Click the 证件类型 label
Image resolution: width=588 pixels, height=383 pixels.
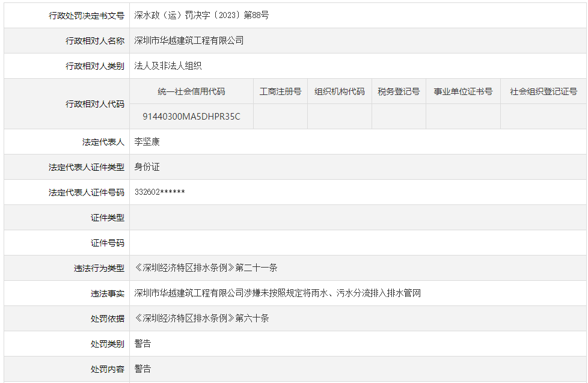107,218
